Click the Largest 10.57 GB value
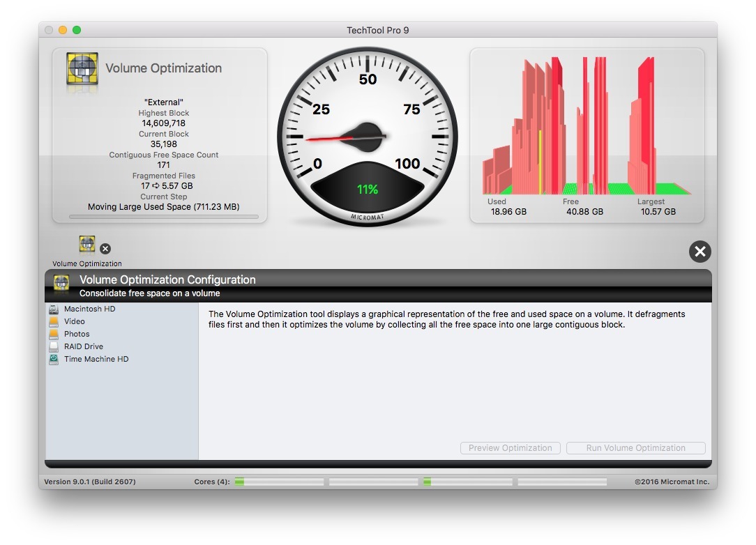756x545 pixels. click(x=658, y=212)
